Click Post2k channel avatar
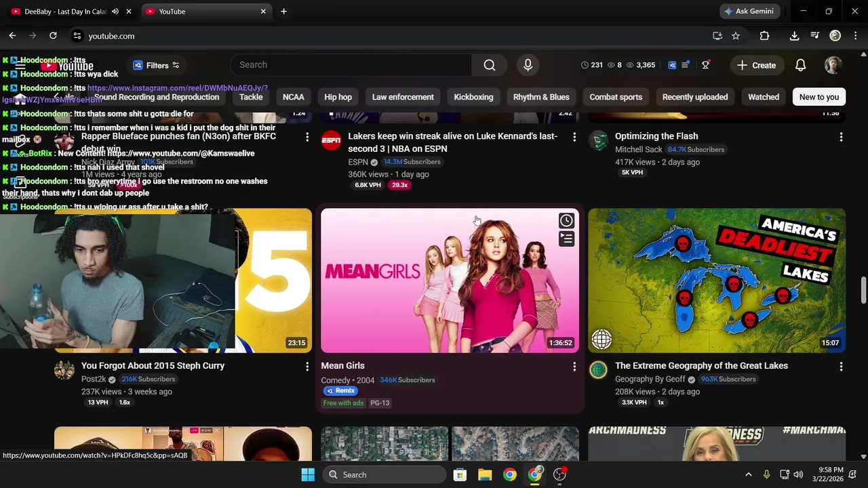This screenshot has height=488, width=868. (x=64, y=370)
